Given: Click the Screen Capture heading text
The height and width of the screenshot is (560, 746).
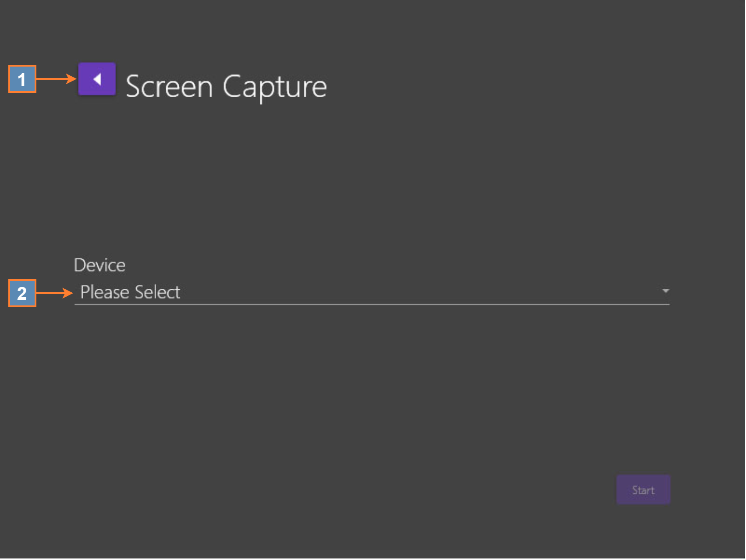Looking at the screenshot, I should point(226,86).
